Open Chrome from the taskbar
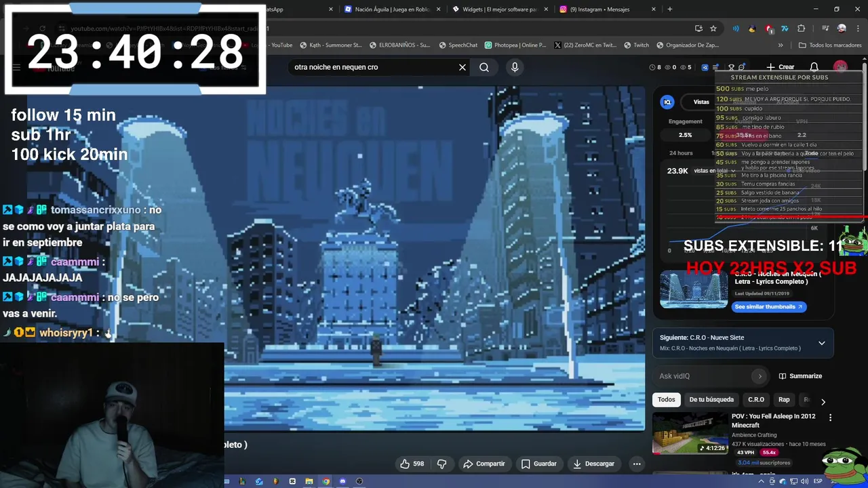This screenshot has width=868, height=488. (326, 481)
